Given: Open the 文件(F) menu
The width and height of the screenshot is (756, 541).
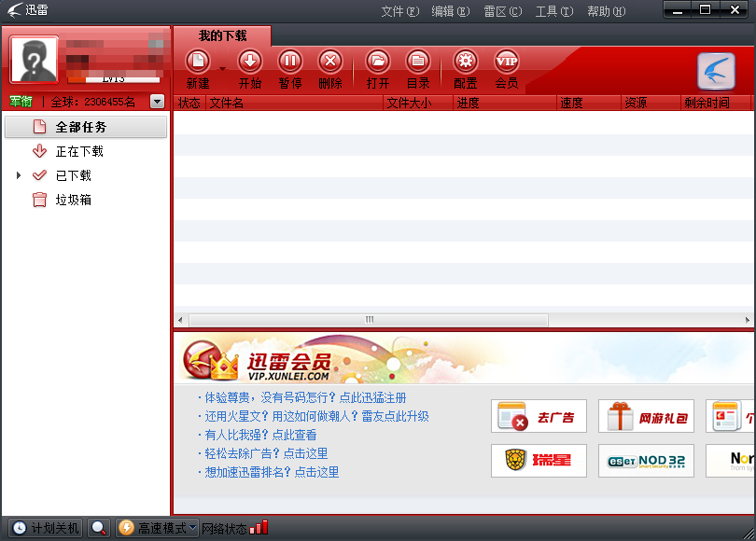Looking at the screenshot, I should coord(400,11).
